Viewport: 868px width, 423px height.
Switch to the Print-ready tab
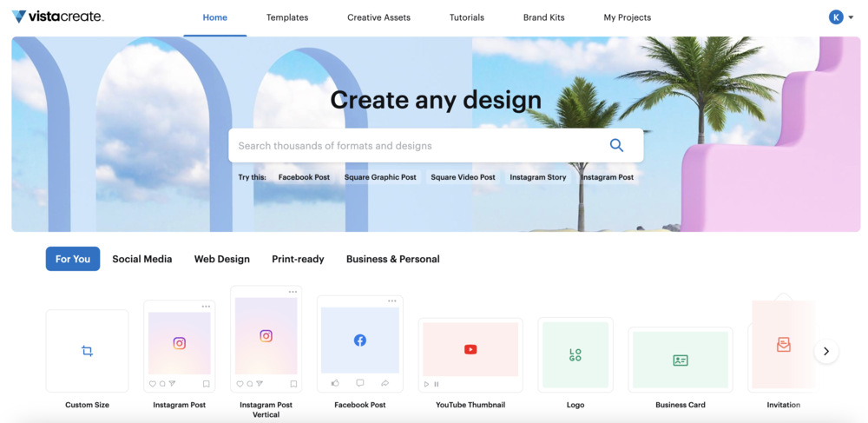[298, 259]
